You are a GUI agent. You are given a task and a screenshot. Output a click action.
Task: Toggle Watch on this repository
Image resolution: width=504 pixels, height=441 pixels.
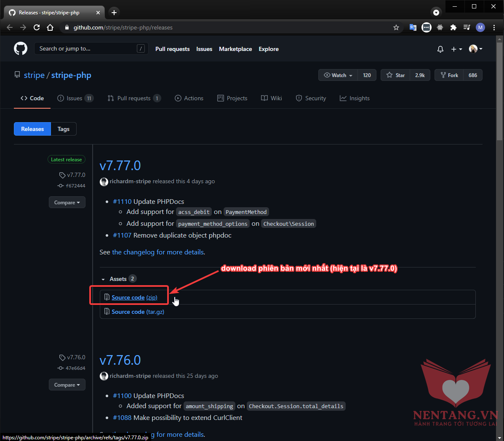[x=338, y=75]
